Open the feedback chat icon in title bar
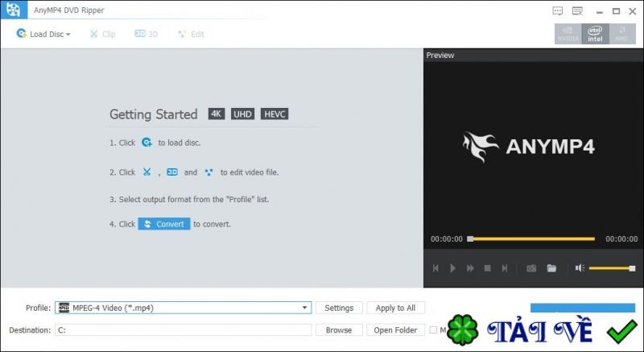Image resolution: width=644 pixels, height=352 pixels. (557, 11)
